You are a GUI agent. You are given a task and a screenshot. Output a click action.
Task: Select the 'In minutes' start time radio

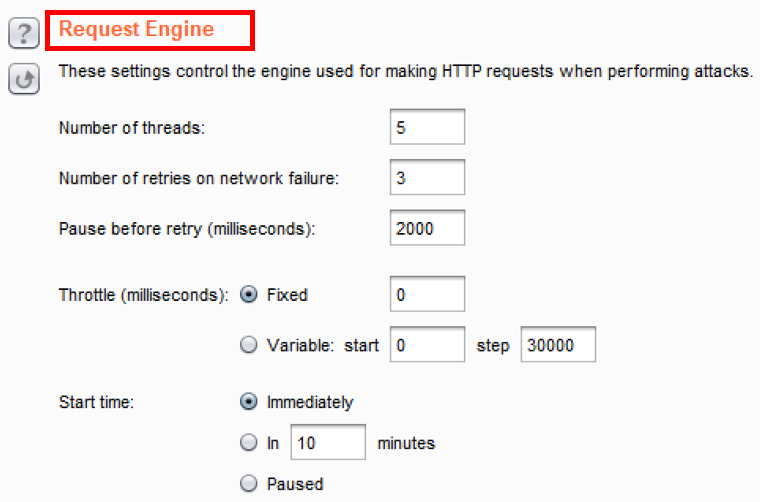249,442
